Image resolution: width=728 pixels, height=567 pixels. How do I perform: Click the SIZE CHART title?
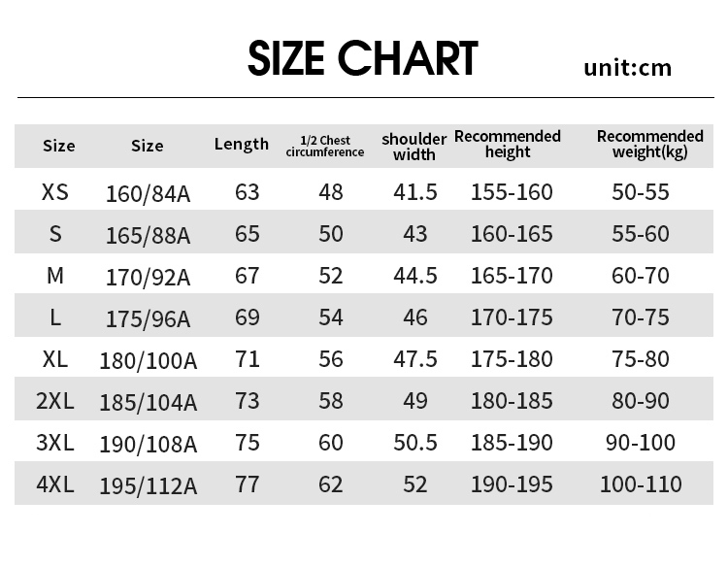(363, 58)
